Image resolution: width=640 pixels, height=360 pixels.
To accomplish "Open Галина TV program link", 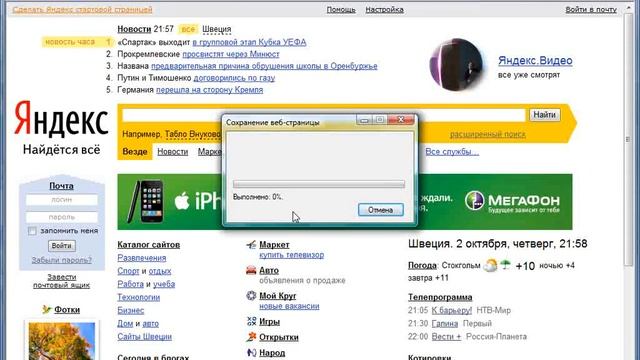I will 444,324.
